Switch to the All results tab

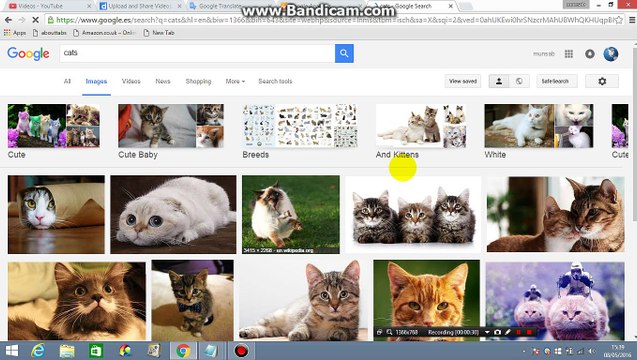67,81
